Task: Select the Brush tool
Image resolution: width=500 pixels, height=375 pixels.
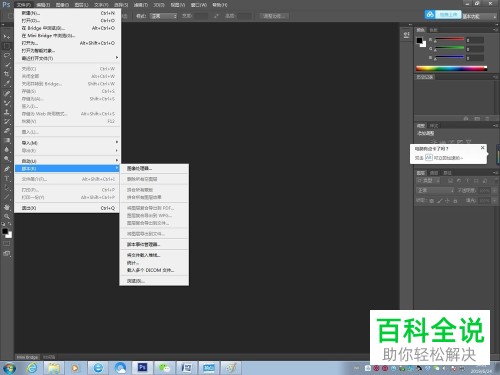Action: [x=7, y=102]
